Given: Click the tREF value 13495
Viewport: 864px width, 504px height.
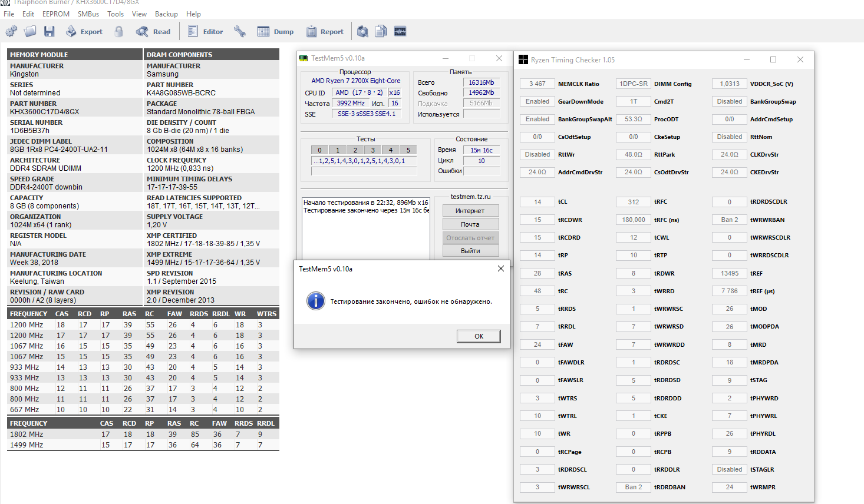Looking at the screenshot, I should 730,273.
